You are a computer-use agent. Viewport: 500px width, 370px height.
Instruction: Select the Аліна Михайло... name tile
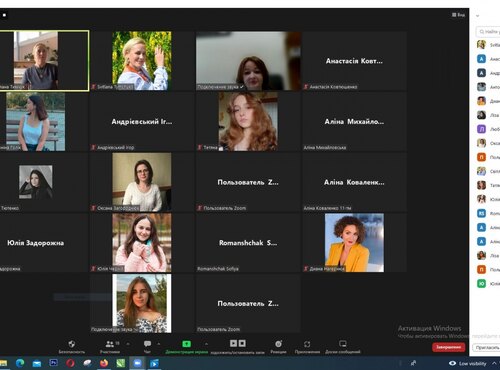click(x=354, y=121)
